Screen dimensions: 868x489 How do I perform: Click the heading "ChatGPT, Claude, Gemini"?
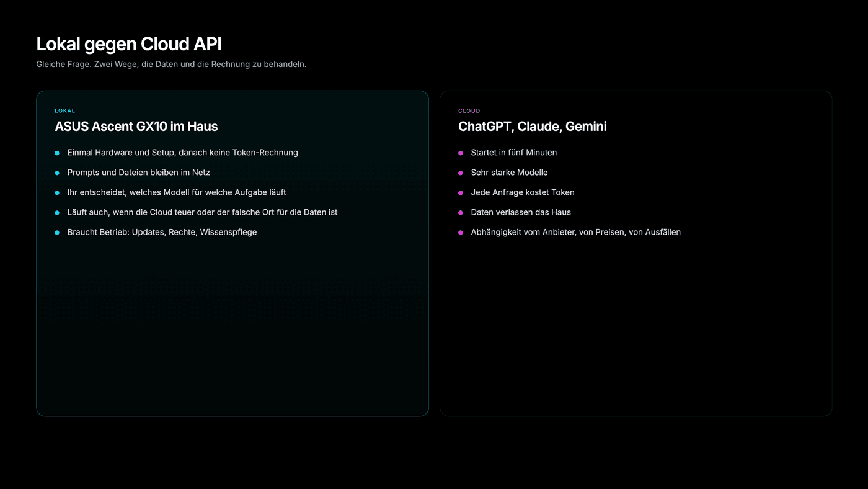pos(533,127)
